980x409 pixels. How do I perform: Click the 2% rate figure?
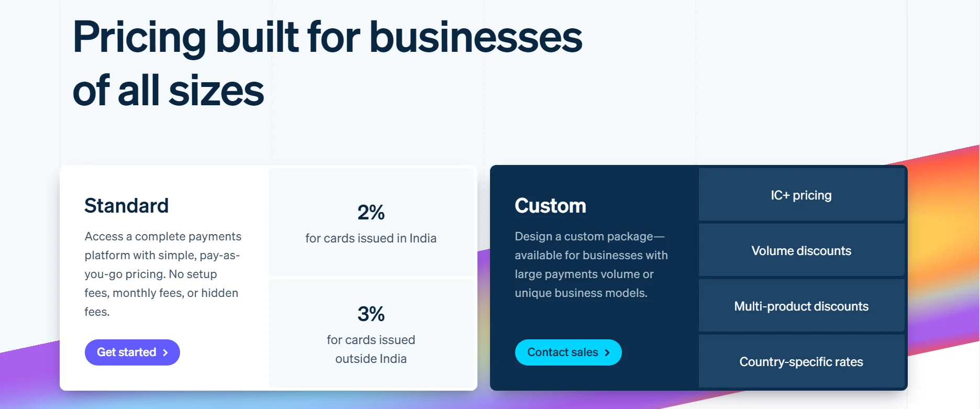pos(371,213)
